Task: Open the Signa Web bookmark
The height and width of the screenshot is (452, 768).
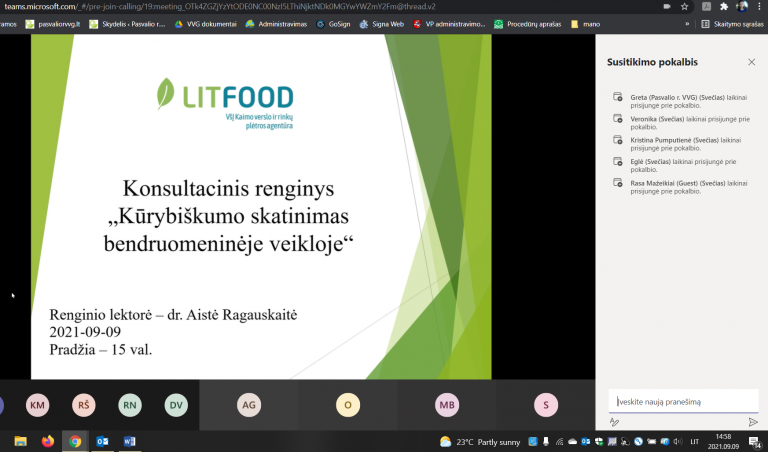Action: coord(382,24)
